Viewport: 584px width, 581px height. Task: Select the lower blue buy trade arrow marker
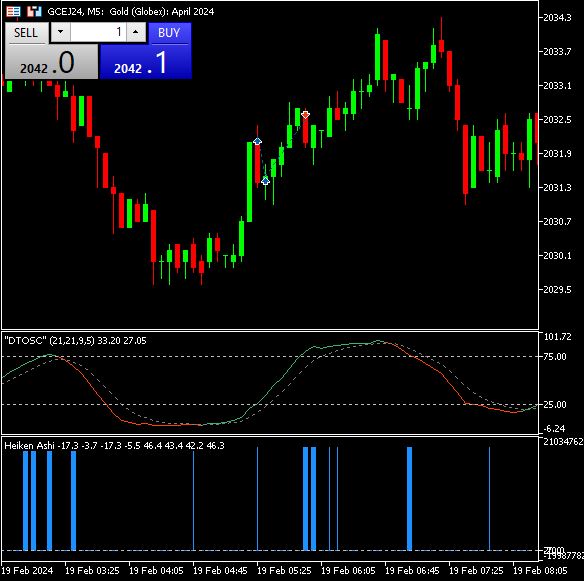265,181
